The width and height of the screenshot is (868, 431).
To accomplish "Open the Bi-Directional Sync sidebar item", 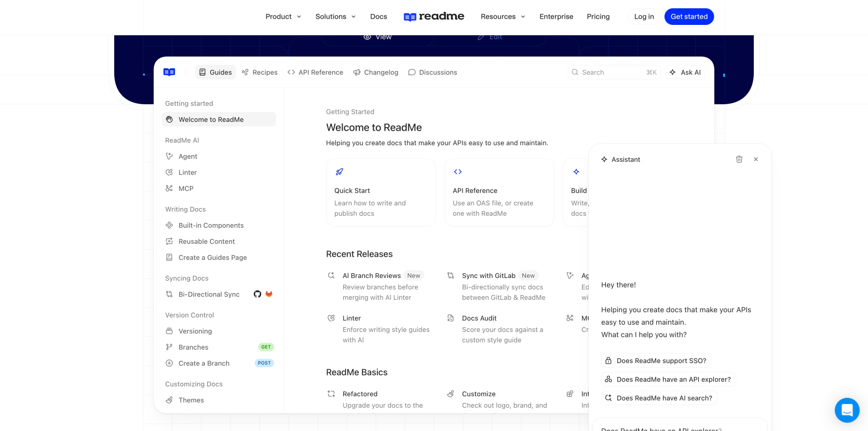I will click(219, 294).
